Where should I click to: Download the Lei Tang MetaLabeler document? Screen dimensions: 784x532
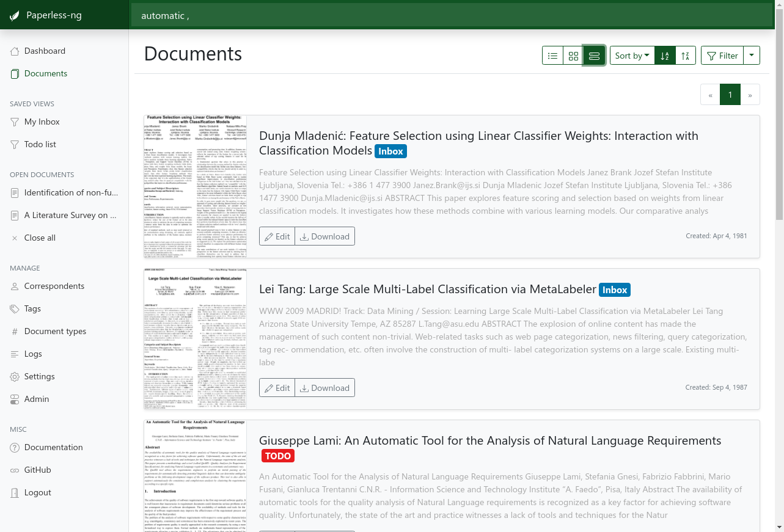324,388
